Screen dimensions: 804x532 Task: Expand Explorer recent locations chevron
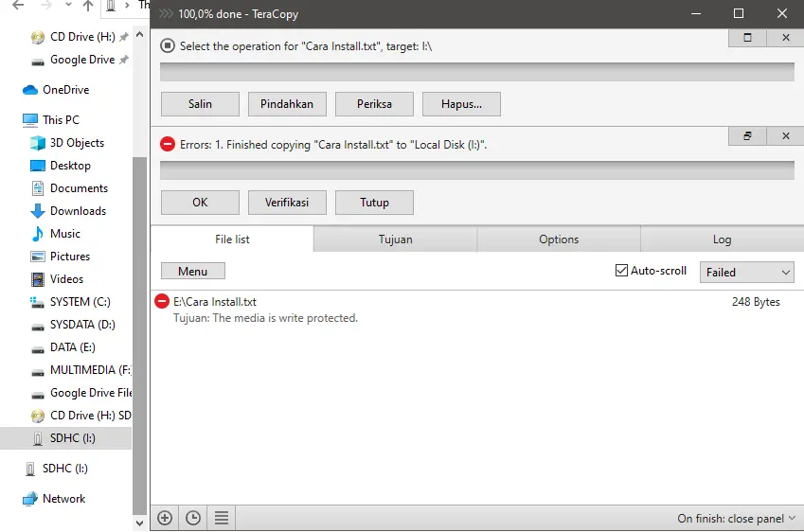click(x=69, y=5)
